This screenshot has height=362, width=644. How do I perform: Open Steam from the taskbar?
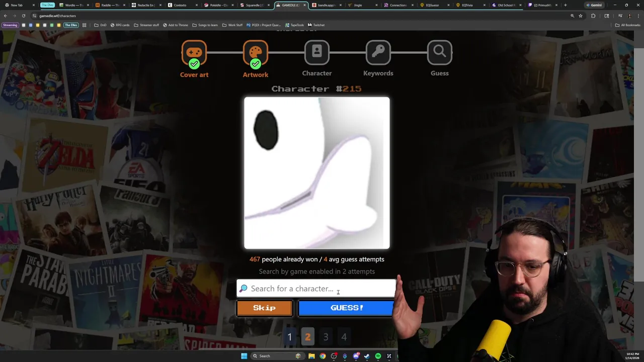367,356
